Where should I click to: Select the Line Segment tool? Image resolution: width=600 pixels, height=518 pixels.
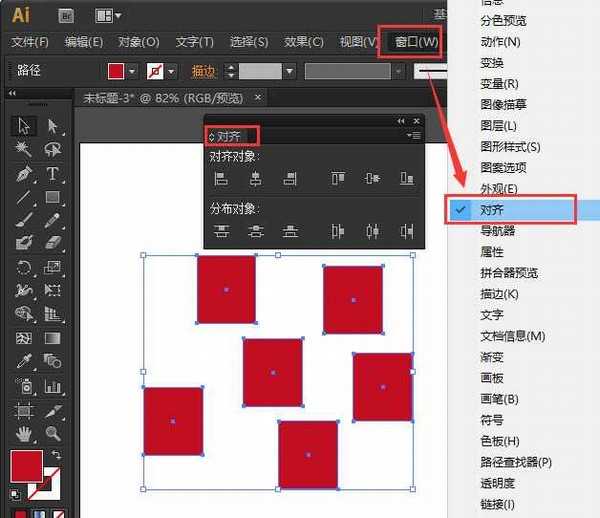[x=24, y=197]
